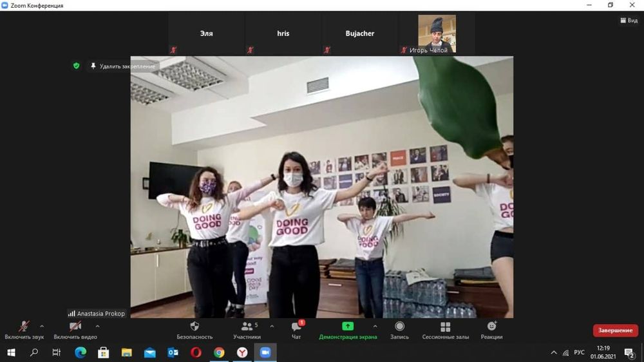This screenshot has width=644, height=362.
Task: Open network status tray icon
Action: point(565,352)
